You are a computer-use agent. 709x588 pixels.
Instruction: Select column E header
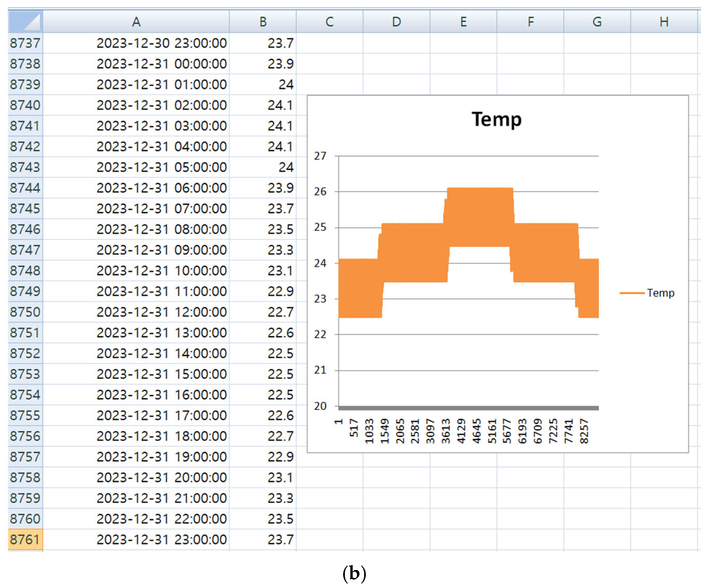[463, 22]
